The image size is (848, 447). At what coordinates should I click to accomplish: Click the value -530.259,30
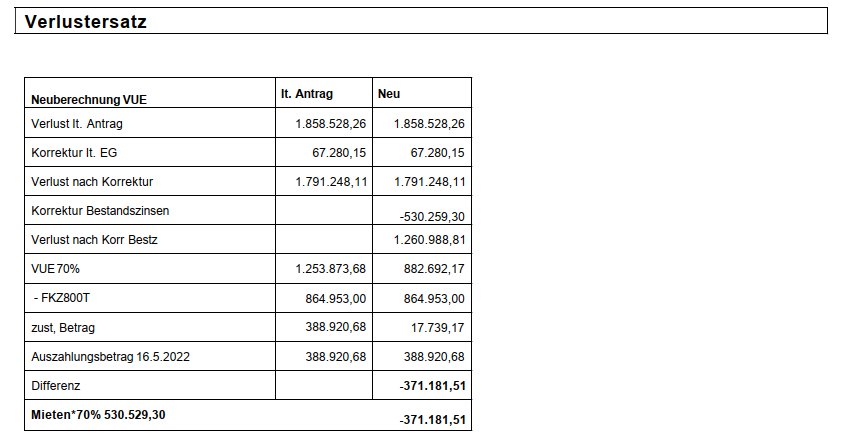point(433,215)
